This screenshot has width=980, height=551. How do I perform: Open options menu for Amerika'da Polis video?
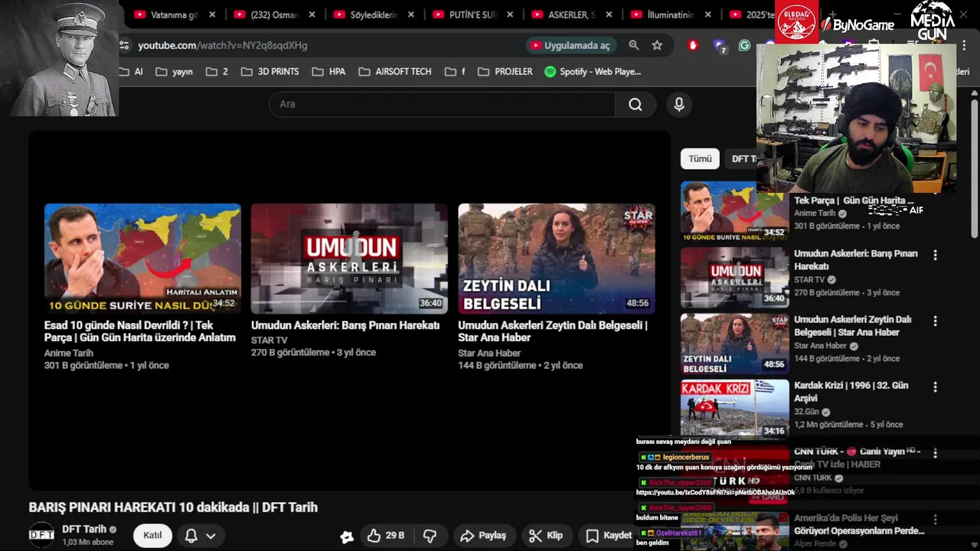click(x=935, y=520)
